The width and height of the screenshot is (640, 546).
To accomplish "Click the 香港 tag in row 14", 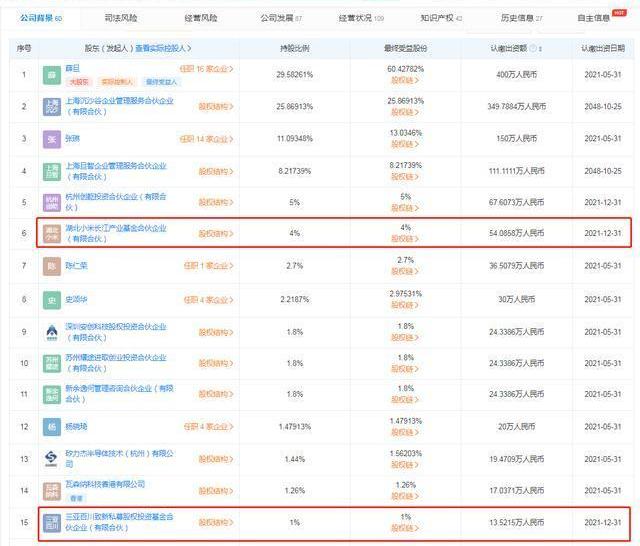I will click(76, 498).
